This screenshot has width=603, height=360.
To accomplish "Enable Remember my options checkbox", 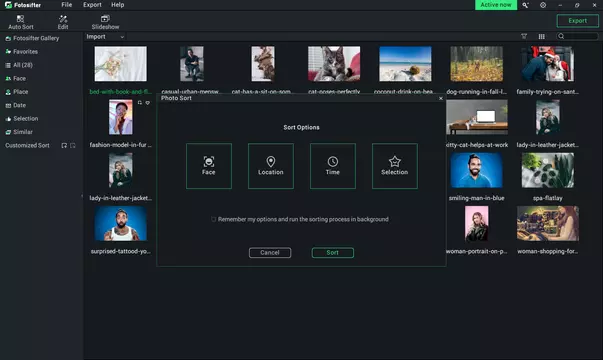I will (x=213, y=219).
